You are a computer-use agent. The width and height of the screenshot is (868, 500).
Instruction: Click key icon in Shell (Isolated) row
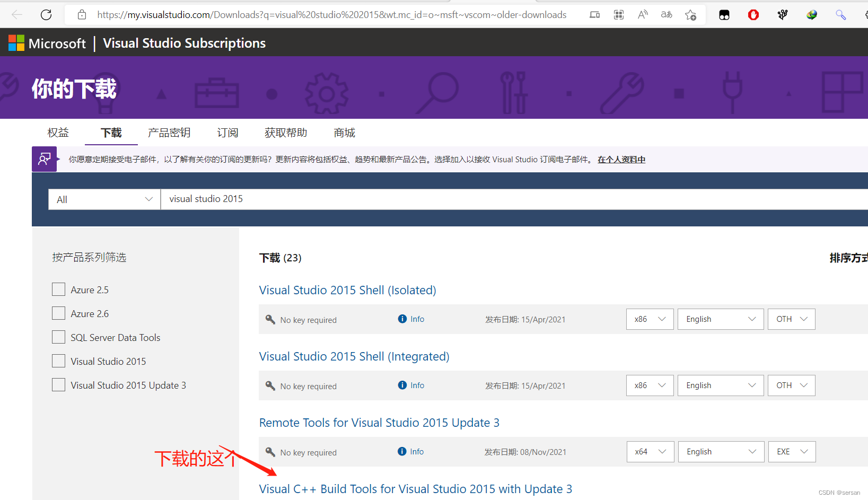click(270, 319)
